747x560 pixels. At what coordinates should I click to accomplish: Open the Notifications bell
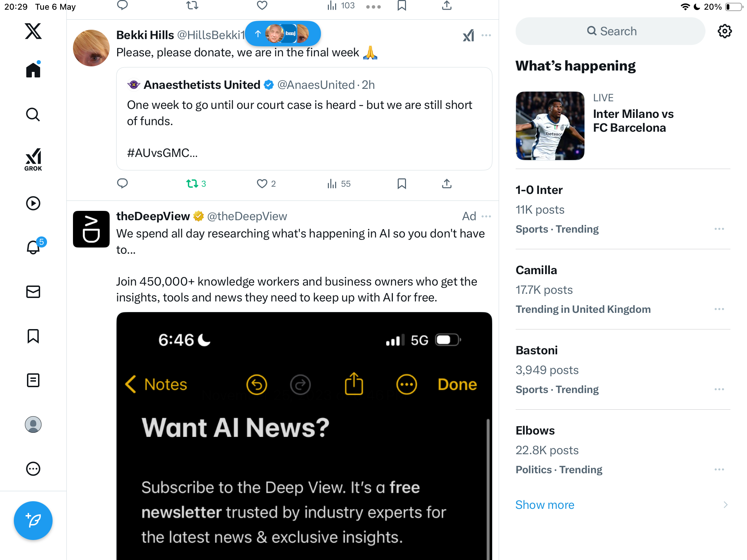point(34,247)
